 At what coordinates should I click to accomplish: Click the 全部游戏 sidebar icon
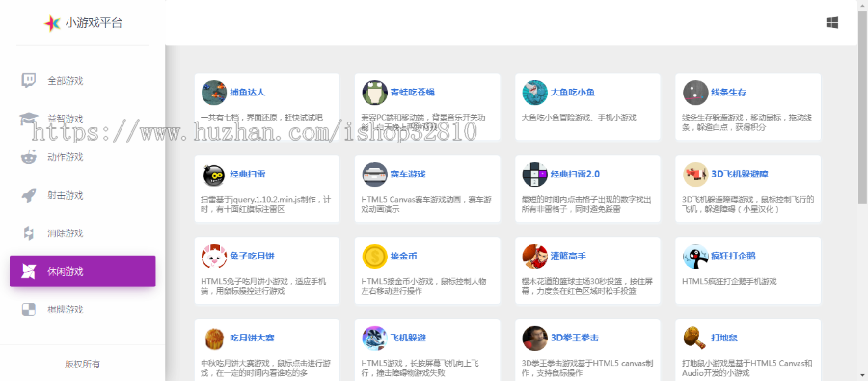pos(29,81)
